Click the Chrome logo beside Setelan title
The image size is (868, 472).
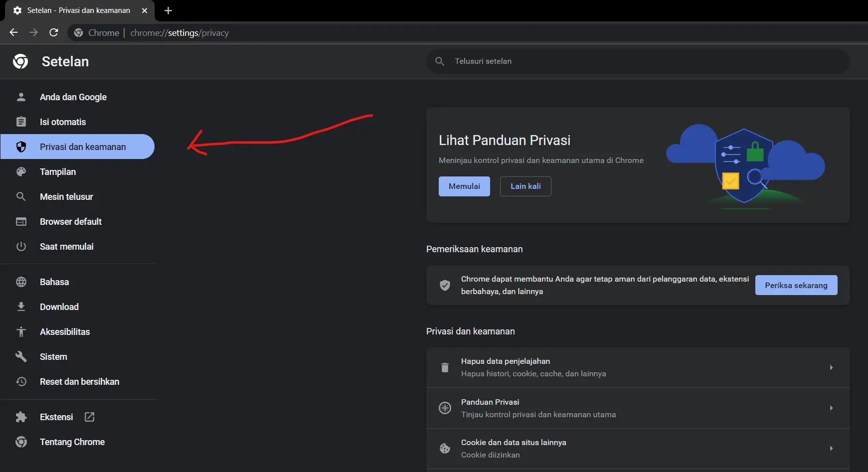pyautogui.click(x=20, y=61)
